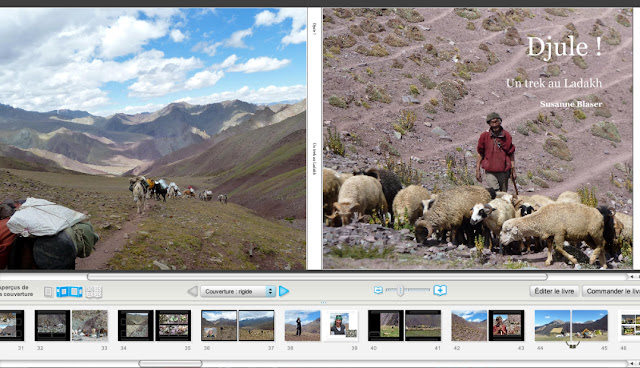Select thumbnail of page 32

coord(53,325)
